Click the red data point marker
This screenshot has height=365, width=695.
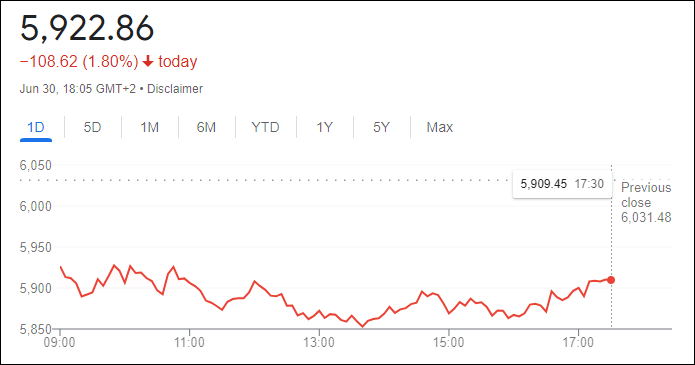click(x=611, y=280)
